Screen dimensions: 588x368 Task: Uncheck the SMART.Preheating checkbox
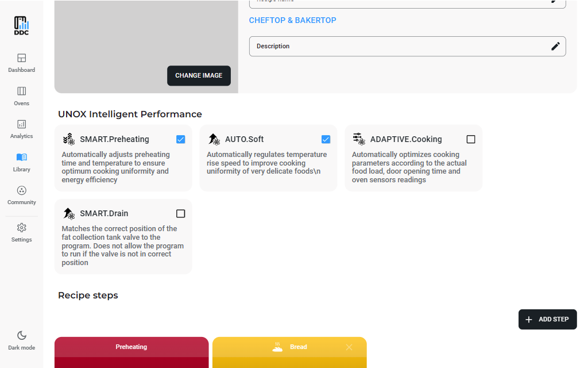coord(181,139)
